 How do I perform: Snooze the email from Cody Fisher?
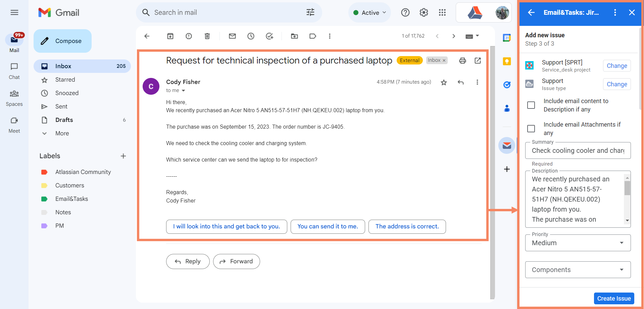point(251,36)
